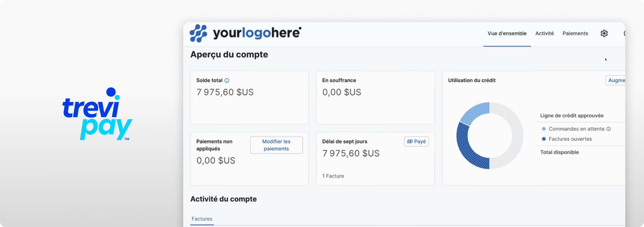
Task: Select the Factures tab
Action: pyautogui.click(x=202, y=219)
